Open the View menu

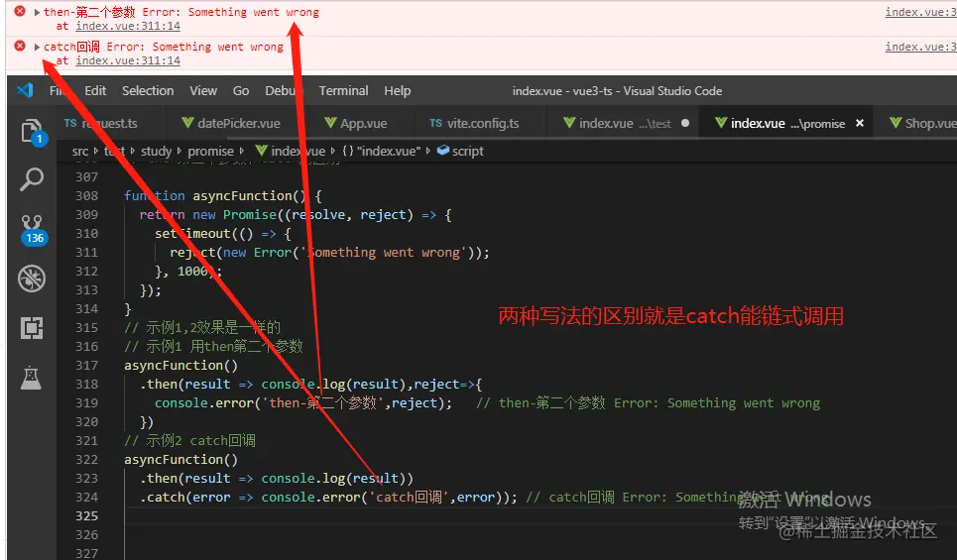click(x=203, y=91)
